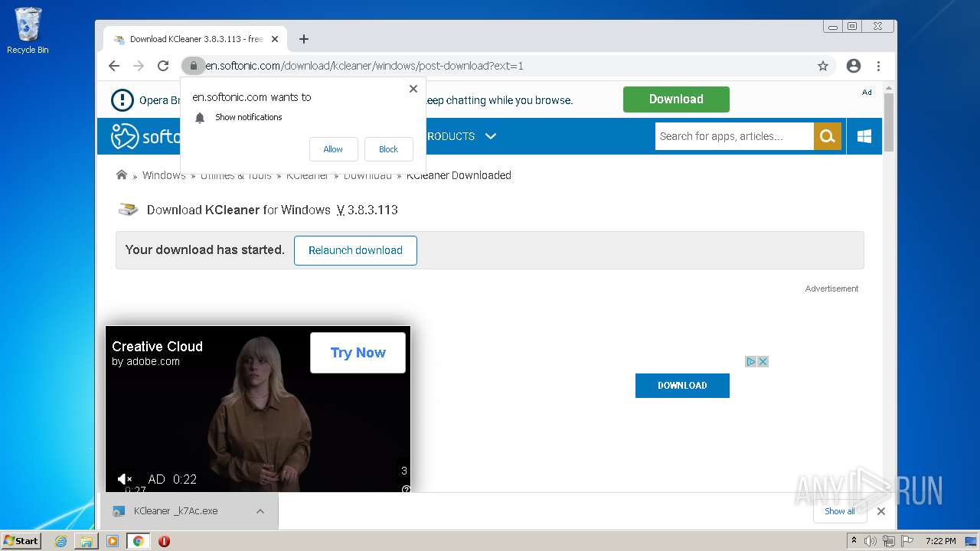Unmute the video ad speaker icon
This screenshot has height=551, width=980.
(125, 479)
